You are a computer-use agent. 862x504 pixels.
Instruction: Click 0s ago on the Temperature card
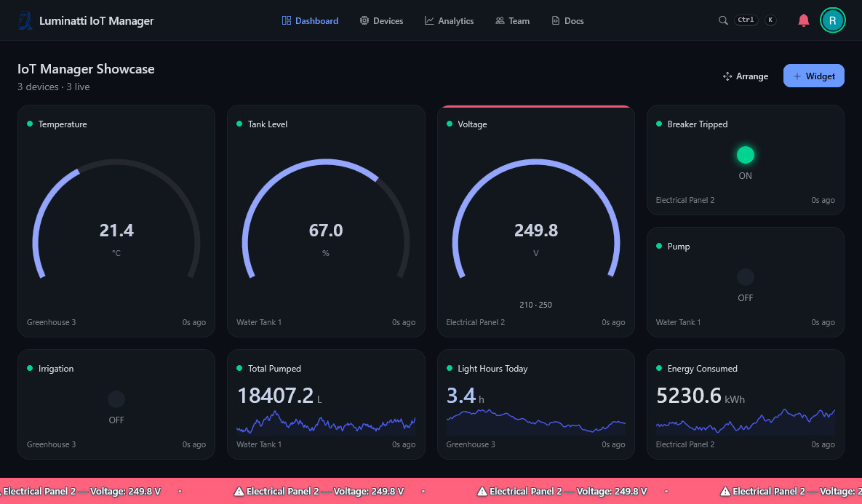pos(194,322)
